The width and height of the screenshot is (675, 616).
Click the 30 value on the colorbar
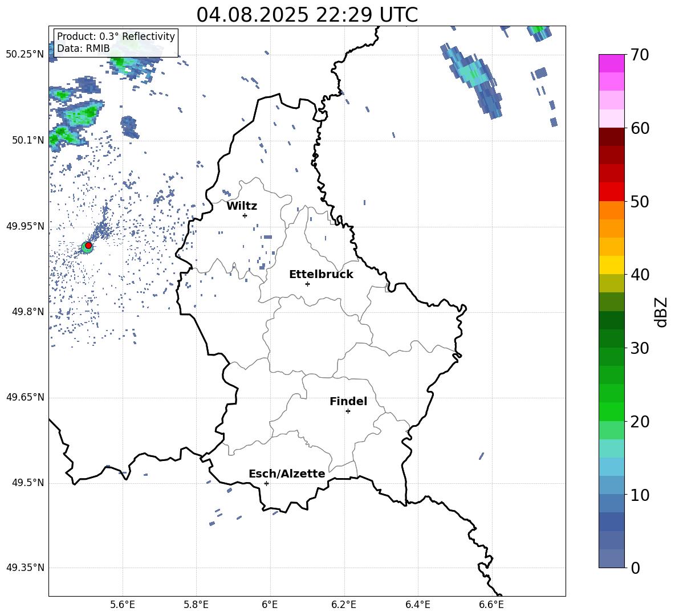point(640,348)
